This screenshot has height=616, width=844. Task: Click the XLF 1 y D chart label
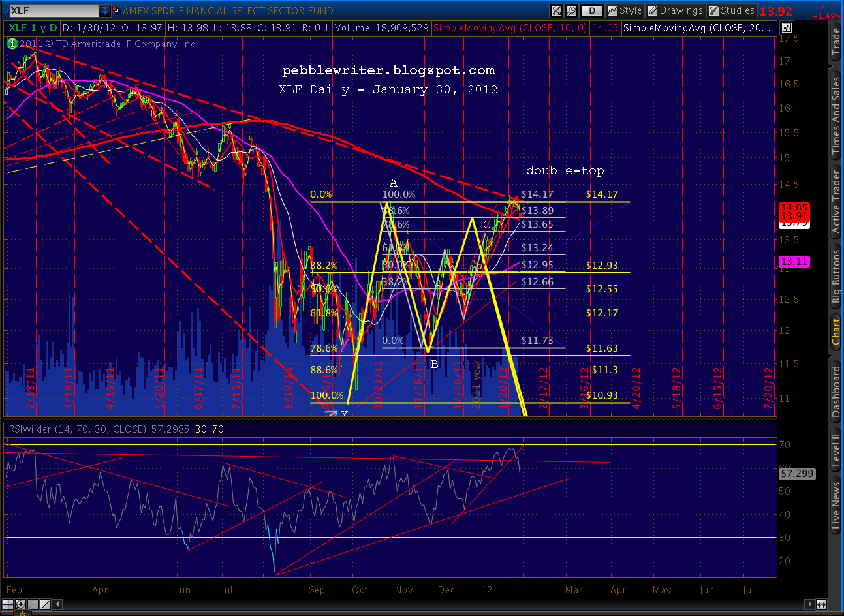click(33, 28)
